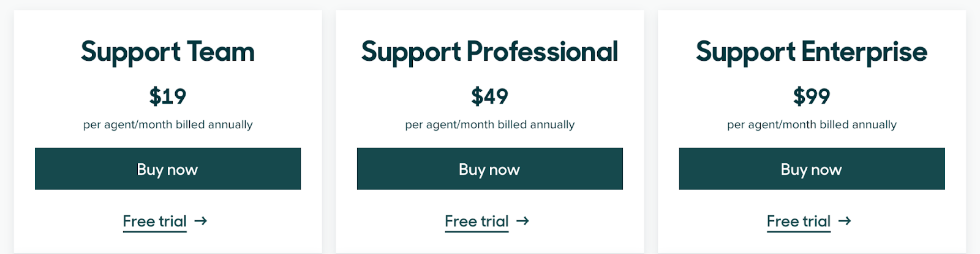Screen dimensions: 980x254
Task: Click the $99 price label
Action: click(812, 96)
